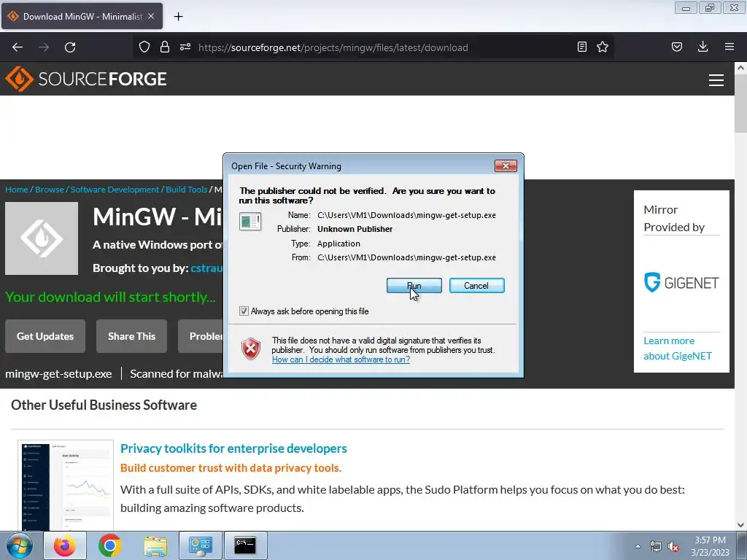The image size is (747, 560).
Task: Click the scrollbar down arrow
Action: (x=741, y=525)
